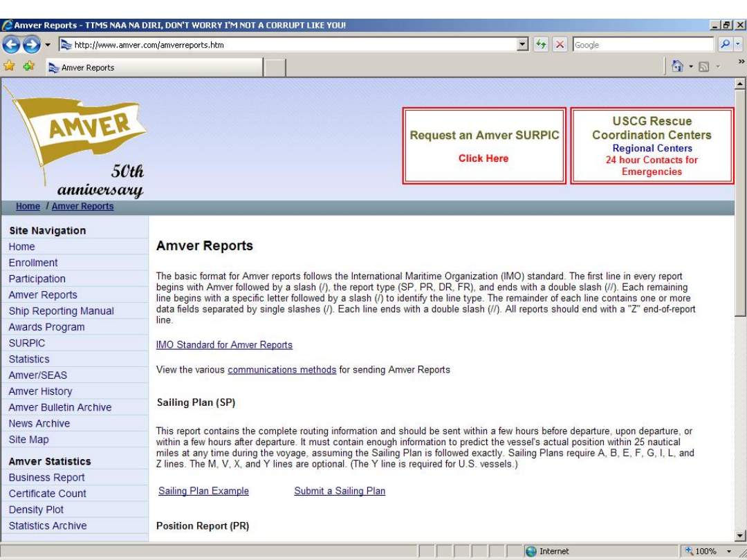Click the browser Forward arrow button
Image resolution: width=747 pixels, height=560 pixels.
click(x=32, y=45)
